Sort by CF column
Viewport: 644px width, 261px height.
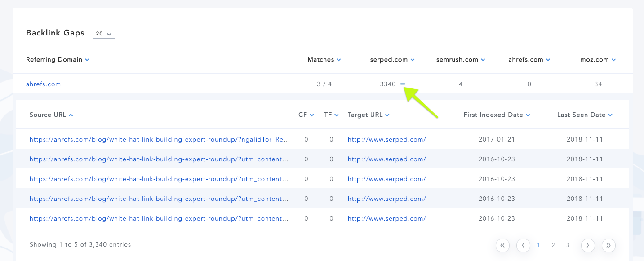tap(306, 115)
